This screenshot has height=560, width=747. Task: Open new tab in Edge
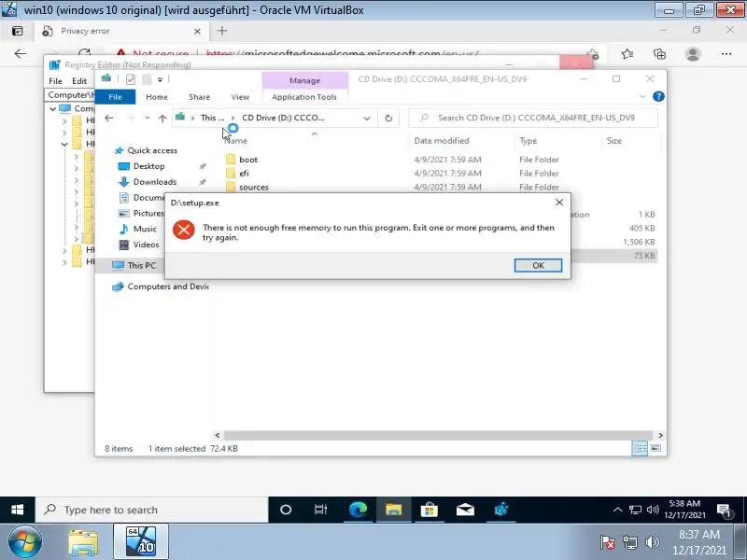pyautogui.click(x=222, y=31)
